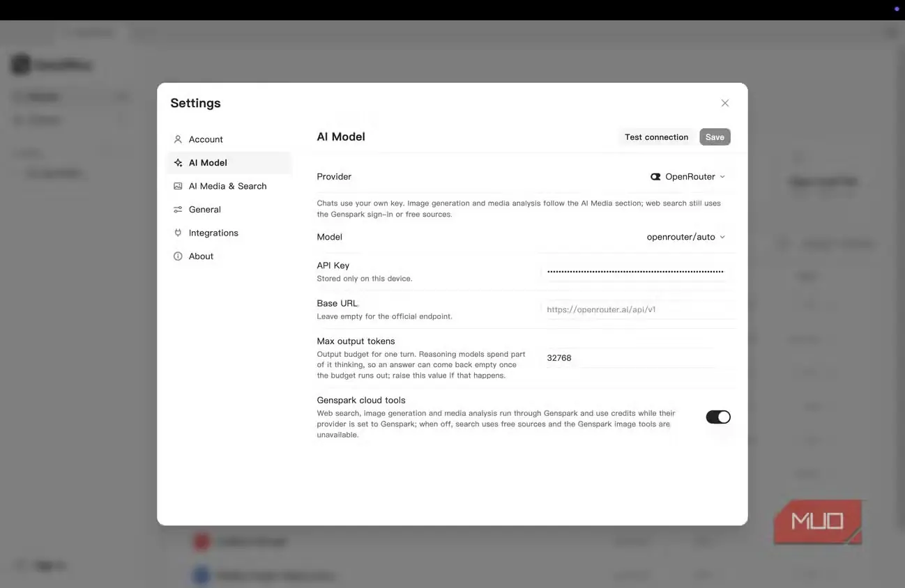This screenshot has width=905, height=588.
Task: Disable the Genspark cloud tools switch
Action: click(x=718, y=417)
